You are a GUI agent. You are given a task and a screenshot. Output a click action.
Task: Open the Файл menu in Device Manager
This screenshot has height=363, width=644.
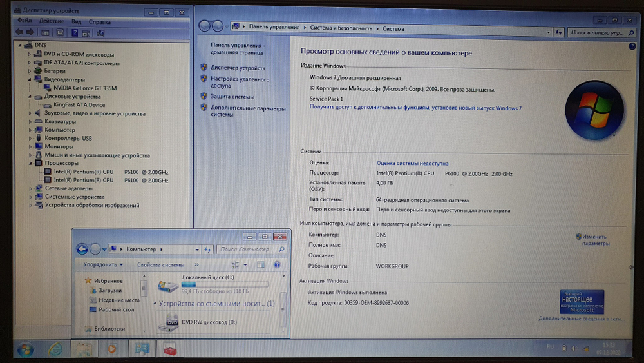click(x=24, y=21)
